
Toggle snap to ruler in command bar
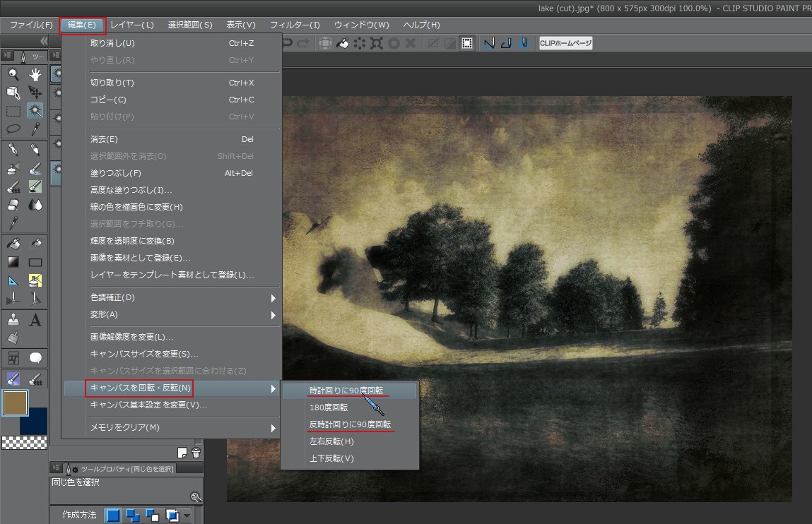coord(488,43)
